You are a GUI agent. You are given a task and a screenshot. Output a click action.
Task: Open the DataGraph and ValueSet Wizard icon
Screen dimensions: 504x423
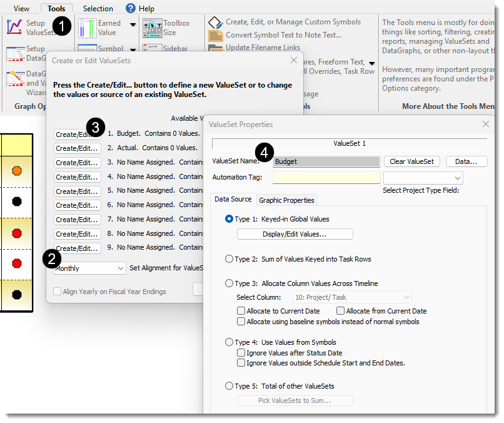pyautogui.click(x=15, y=78)
